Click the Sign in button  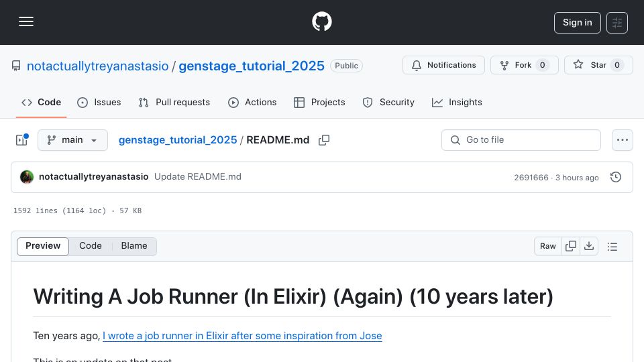click(x=577, y=23)
